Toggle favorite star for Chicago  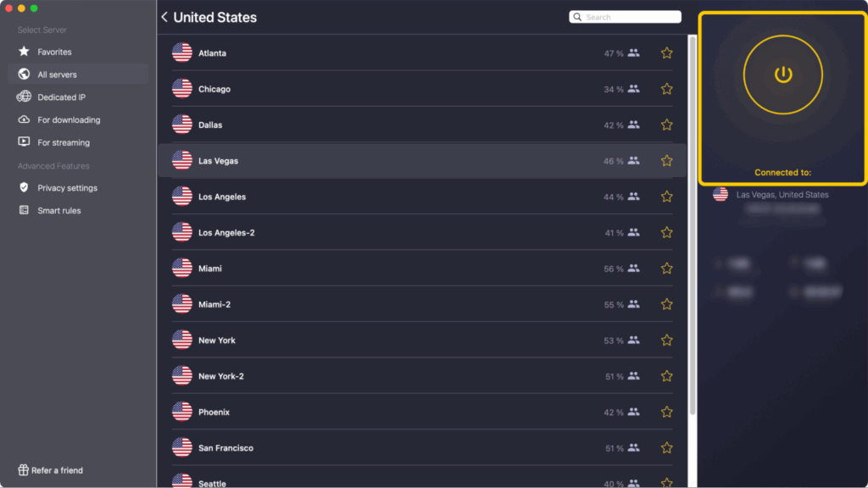(667, 89)
